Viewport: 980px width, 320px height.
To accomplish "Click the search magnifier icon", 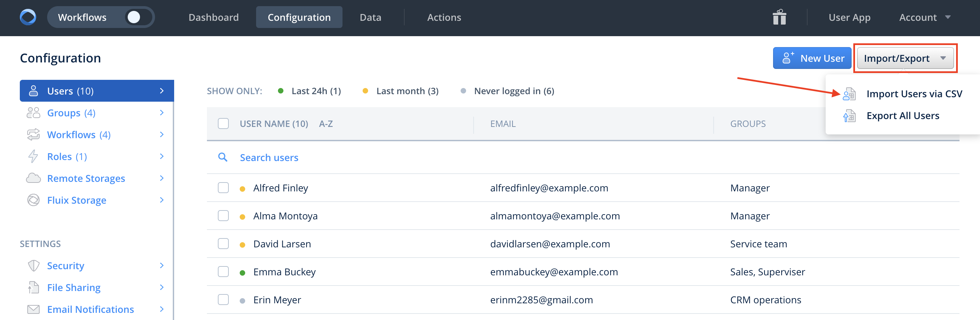I will [223, 157].
